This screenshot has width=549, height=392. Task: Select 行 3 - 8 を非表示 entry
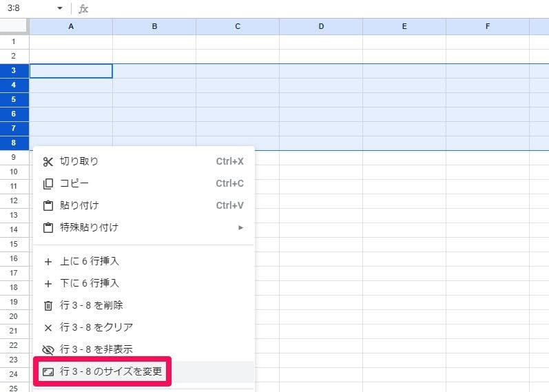coord(143,349)
